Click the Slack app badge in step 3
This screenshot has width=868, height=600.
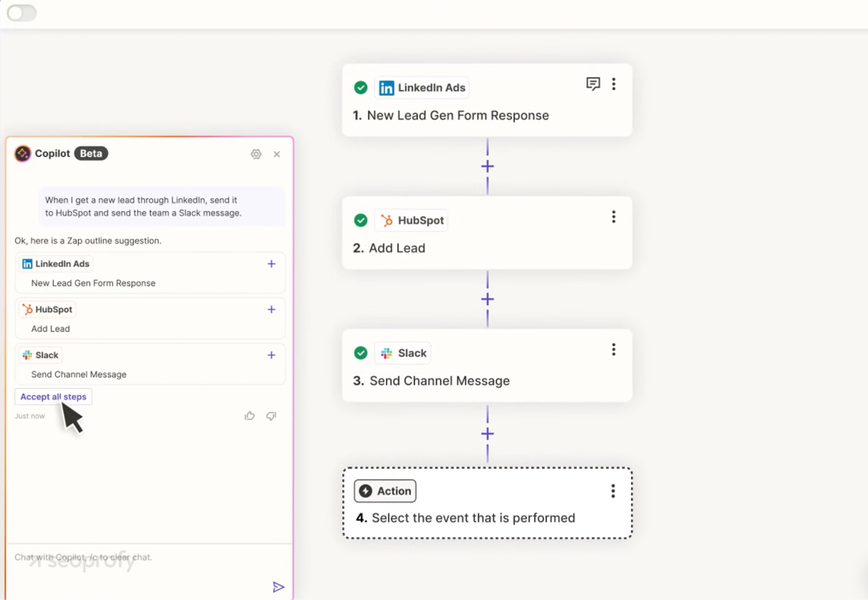click(403, 353)
